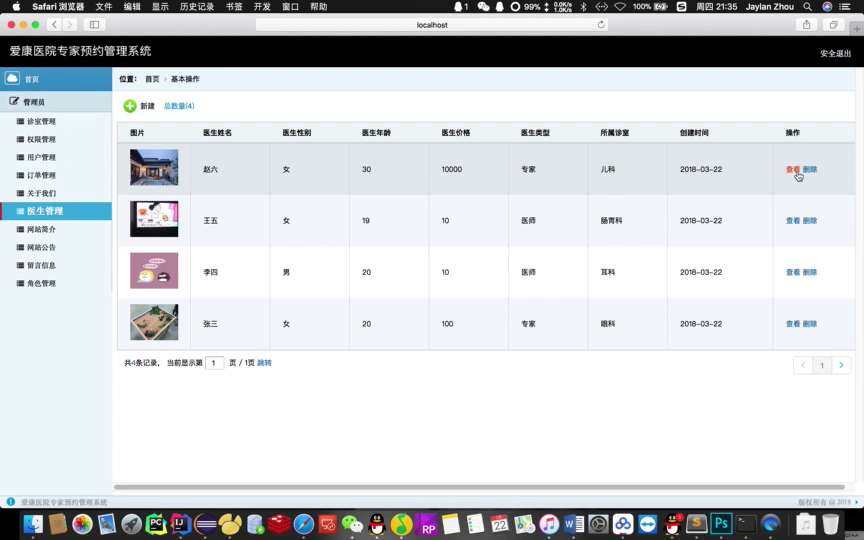Image resolution: width=864 pixels, height=540 pixels.
Task: Open Siri from the menu bar
Action: tap(827, 7)
